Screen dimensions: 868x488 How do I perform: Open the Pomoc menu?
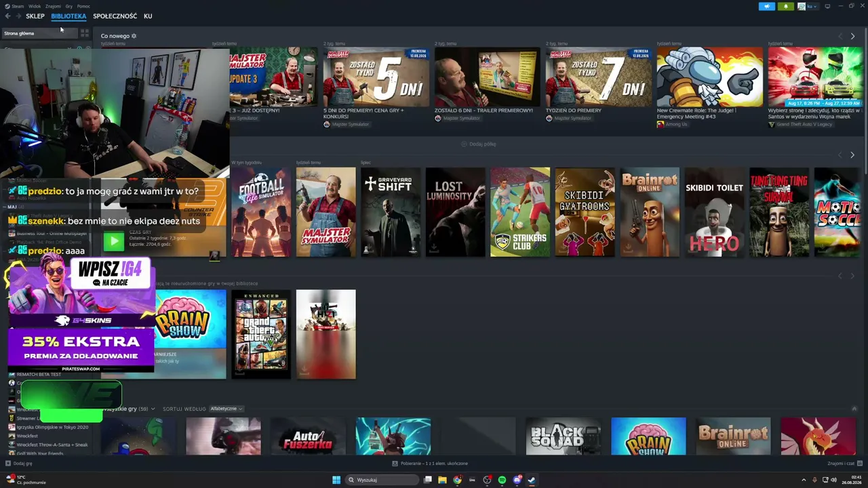(83, 6)
